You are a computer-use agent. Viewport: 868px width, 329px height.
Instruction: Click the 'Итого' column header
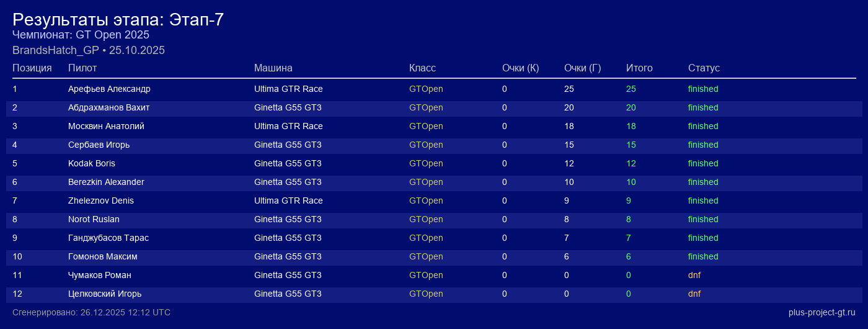click(639, 68)
